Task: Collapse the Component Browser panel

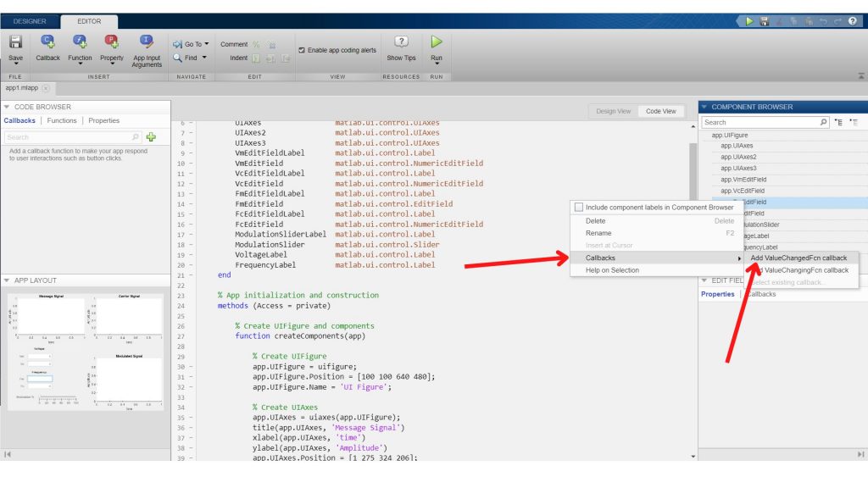Action: [x=704, y=106]
